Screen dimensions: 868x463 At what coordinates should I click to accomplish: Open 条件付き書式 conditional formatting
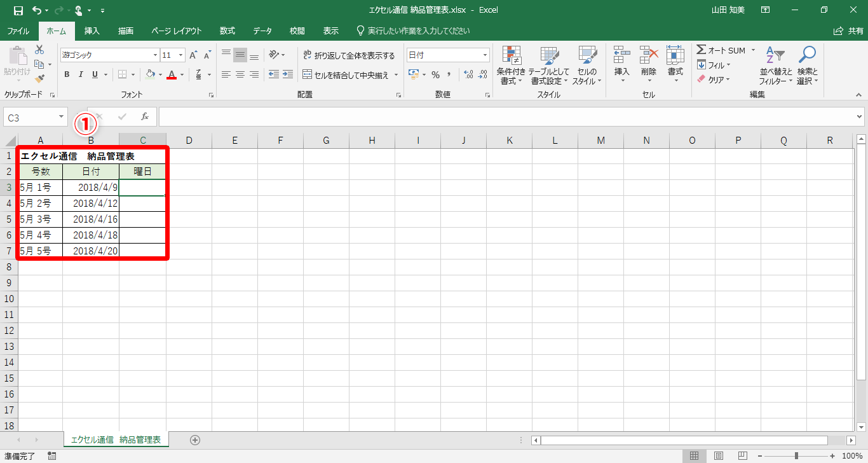pos(511,66)
